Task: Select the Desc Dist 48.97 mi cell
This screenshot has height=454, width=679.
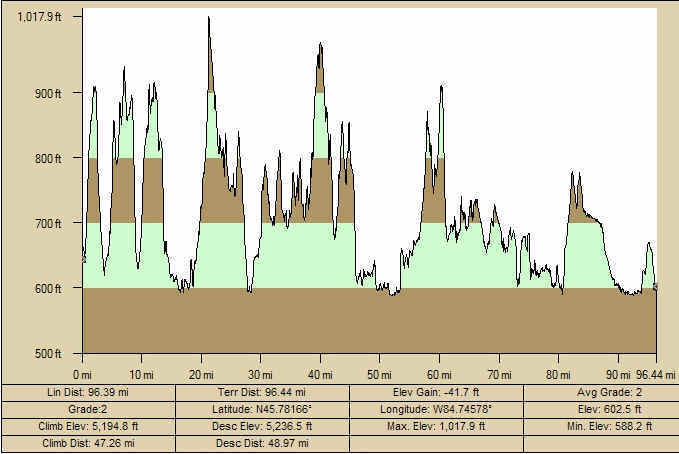Action: click(x=262, y=441)
